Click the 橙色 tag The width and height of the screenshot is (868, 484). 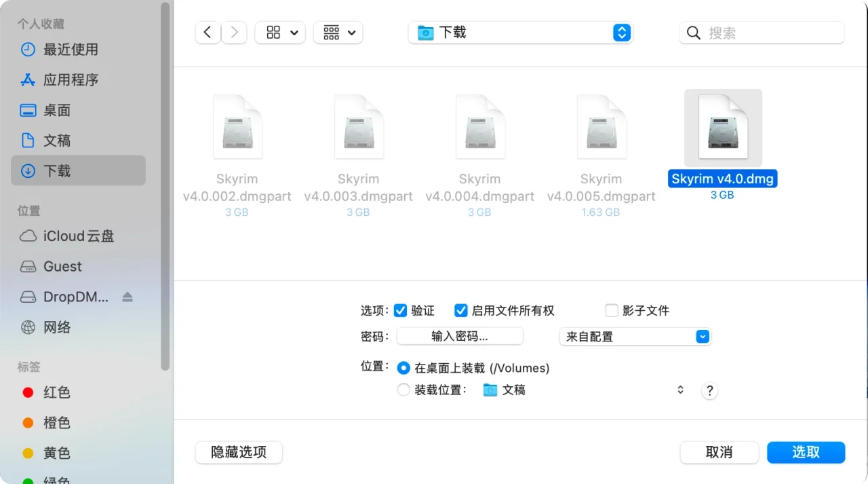pyautogui.click(x=78, y=423)
